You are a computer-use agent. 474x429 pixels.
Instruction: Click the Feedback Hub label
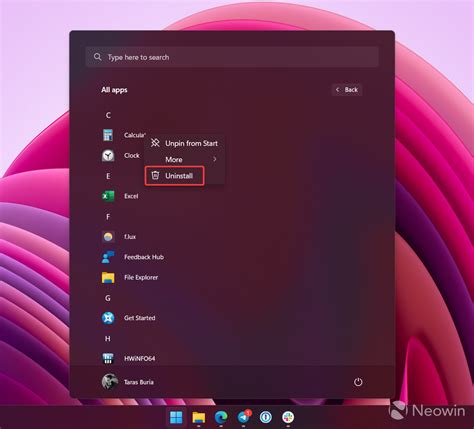(x=144, y=257)
